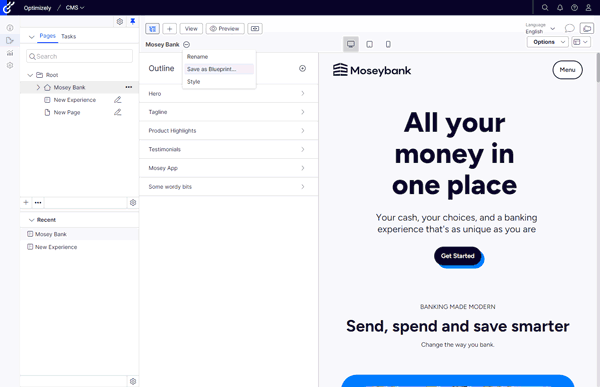600x387 pixels.
Task: Click the Optimizely logo icon
Action: pos(8,7)
